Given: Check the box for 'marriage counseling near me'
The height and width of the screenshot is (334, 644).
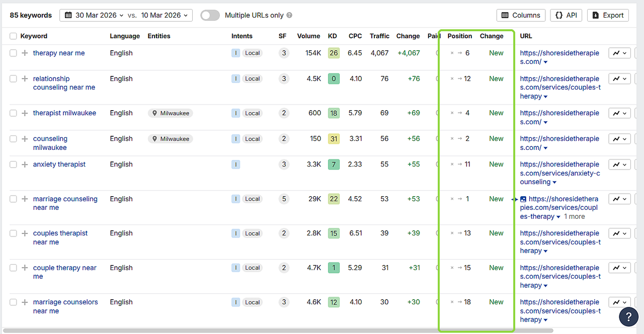Looking at the screenshot, I should click(x=13, y=199).
